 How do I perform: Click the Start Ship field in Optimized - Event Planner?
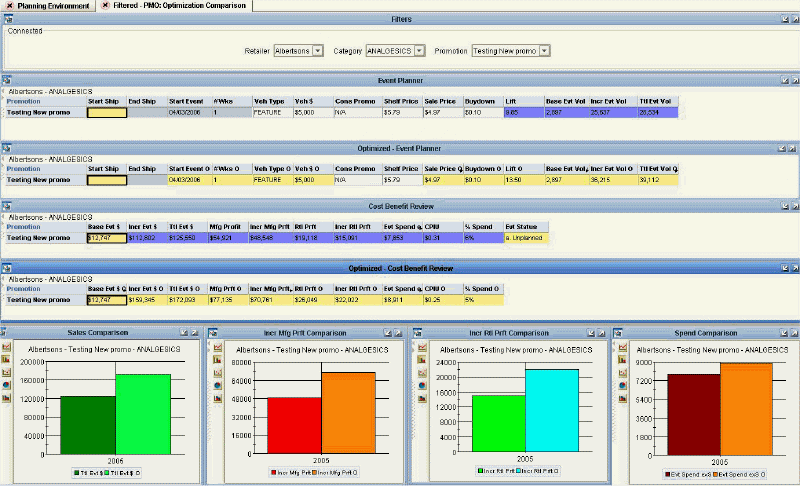tap(107, 180)
